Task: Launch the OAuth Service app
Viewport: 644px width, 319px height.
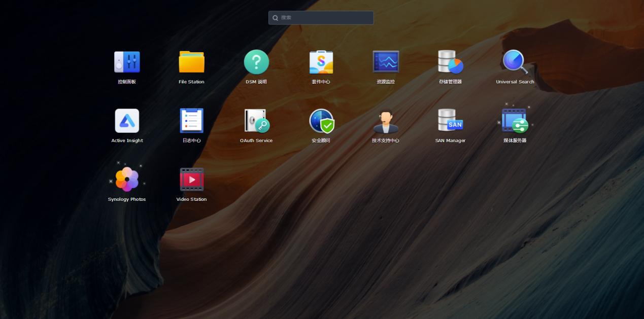Action: [x=256, y=121]
